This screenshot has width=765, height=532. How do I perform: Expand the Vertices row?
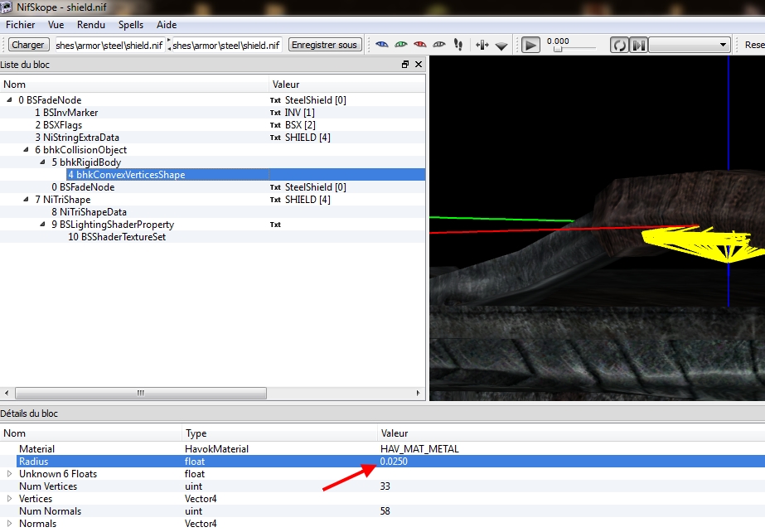[x=9, y=498]
